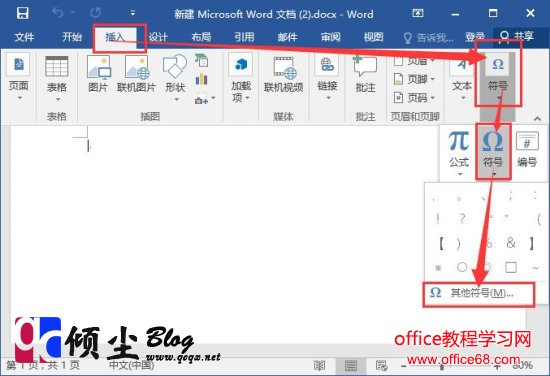Click the 登录 sign-in link
550x376 pixels.
tap(475, 37)
